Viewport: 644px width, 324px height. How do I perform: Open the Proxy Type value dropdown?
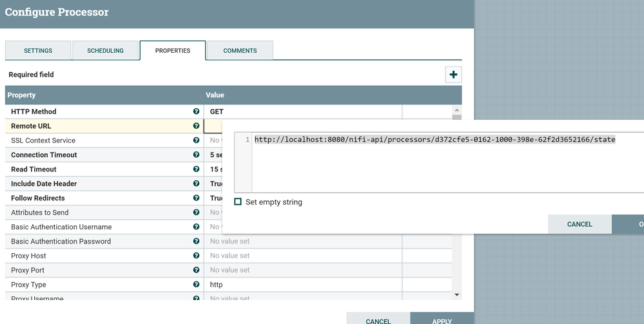tap(302, 285)
